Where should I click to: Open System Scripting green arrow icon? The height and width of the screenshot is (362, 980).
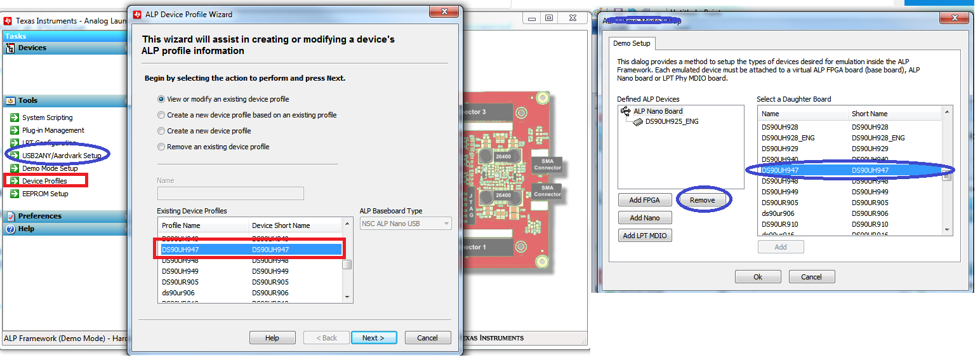pyautogui.click(x=15, y=117)
